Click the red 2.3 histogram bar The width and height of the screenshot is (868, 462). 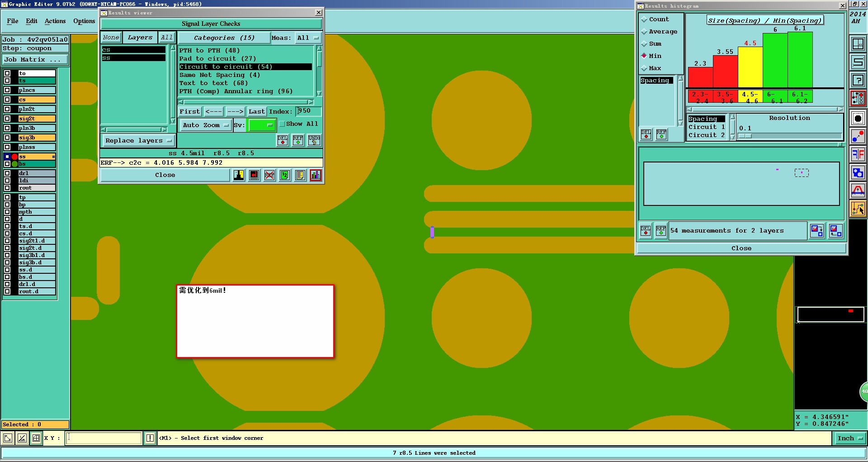pos(700,77)
